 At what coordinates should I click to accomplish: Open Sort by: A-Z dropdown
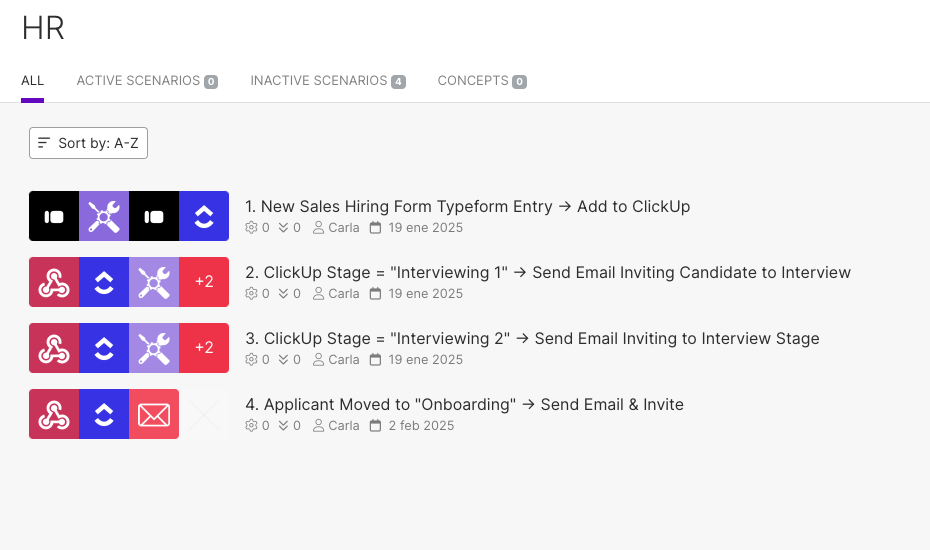coord(88,143)
